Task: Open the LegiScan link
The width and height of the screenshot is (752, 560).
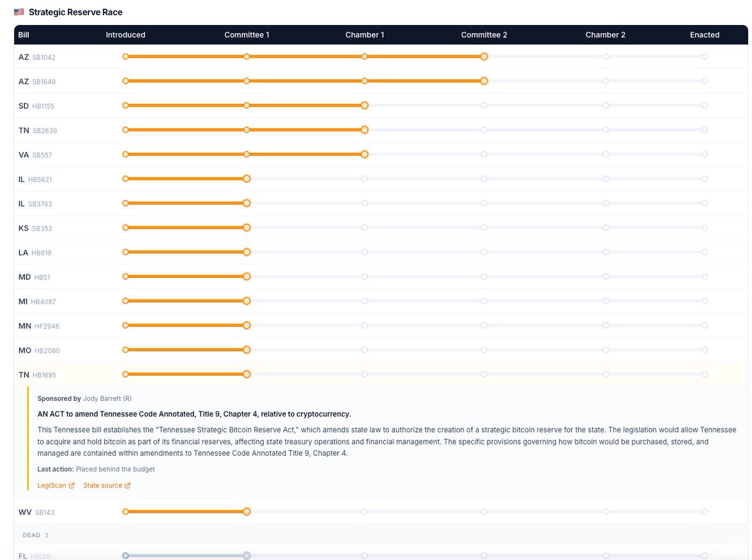Action: (x=56, y=485)
